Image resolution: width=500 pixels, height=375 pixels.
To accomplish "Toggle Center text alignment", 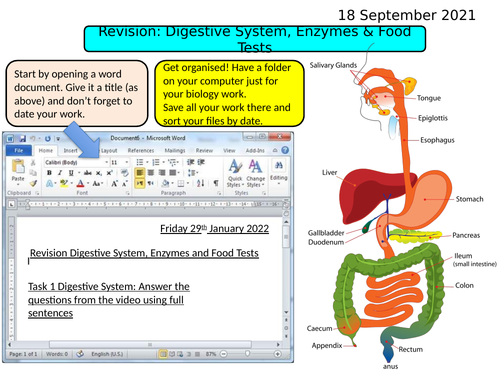I will coord(151,172).
